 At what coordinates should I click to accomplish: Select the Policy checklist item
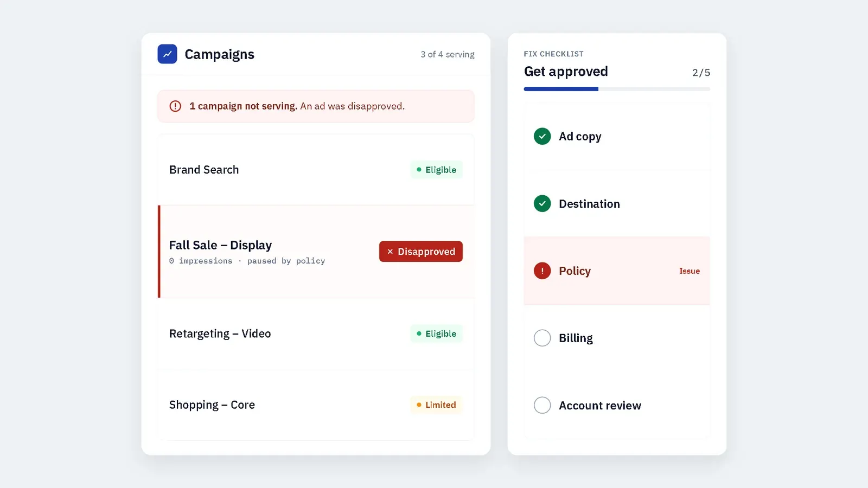617,271
